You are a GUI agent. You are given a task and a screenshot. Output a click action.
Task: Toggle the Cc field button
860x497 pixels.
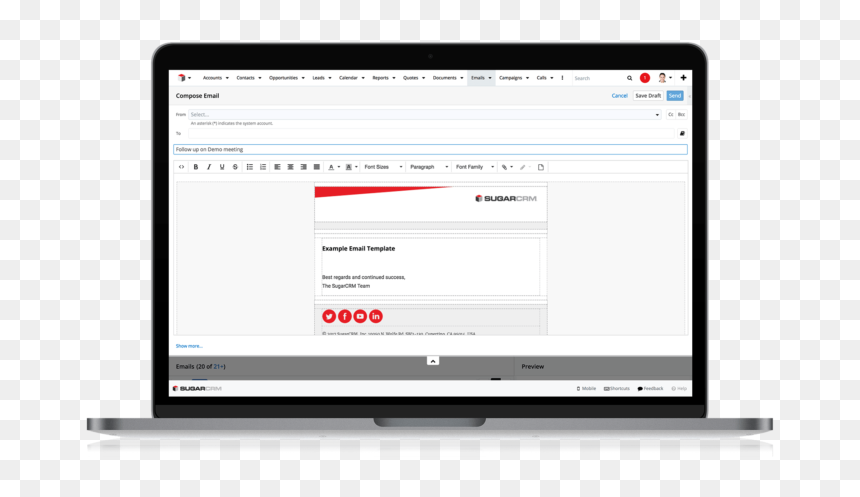point(670,115)
